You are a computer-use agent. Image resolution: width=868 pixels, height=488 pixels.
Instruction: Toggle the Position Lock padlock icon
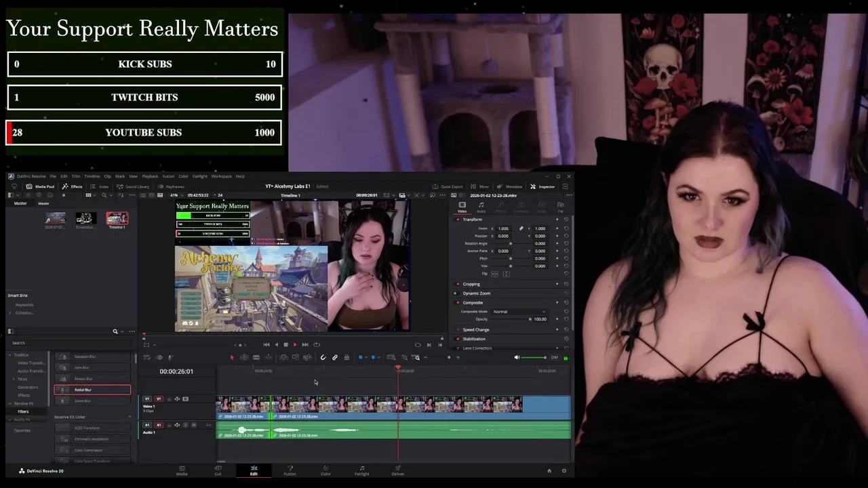tap(347, 357)
